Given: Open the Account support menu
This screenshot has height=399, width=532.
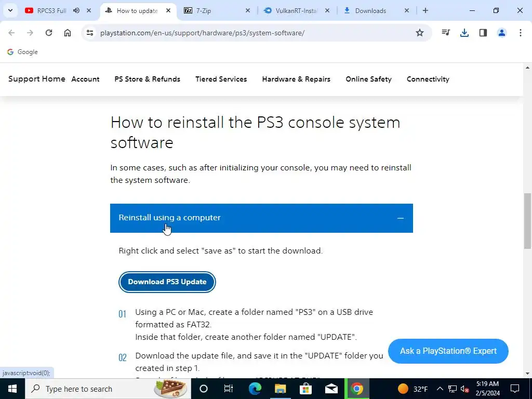Looking at the screenshot, I should (85, 79).
